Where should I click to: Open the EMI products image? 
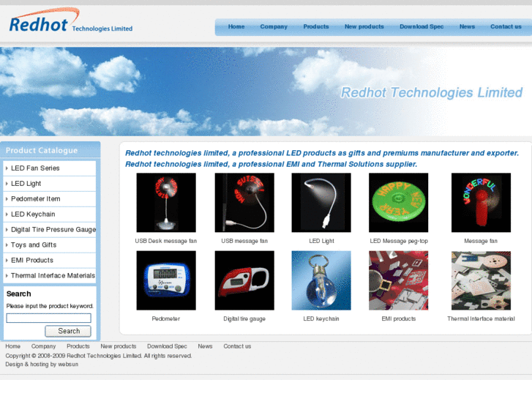398,280
